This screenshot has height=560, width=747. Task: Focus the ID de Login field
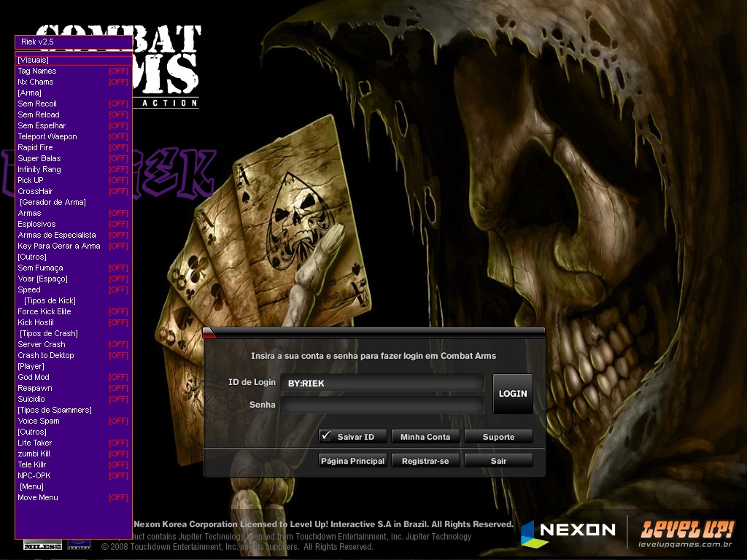click(382, 384)
